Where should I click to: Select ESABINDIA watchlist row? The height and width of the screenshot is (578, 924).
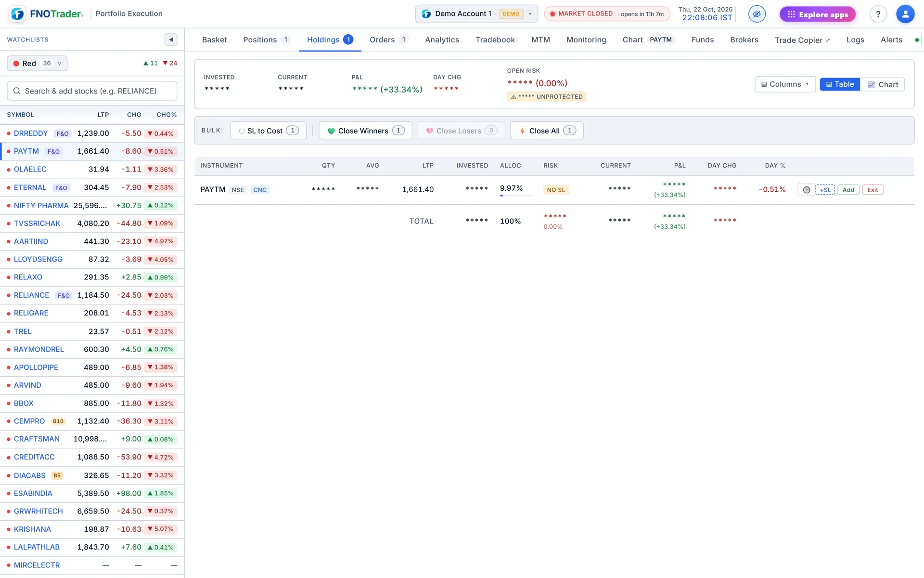coord(92,493)
